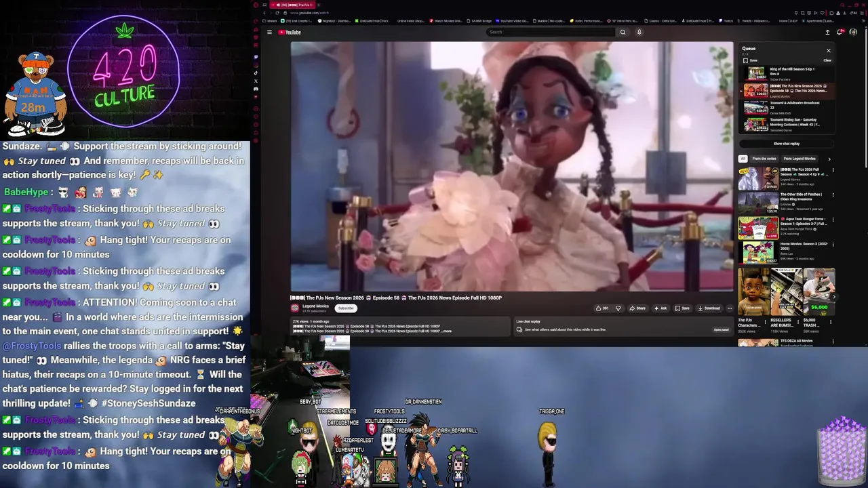The width and height of the screenshot is (868, 488).
Task: Open the Nightbot Dashboard bookmark
Action: coord(334,21)
